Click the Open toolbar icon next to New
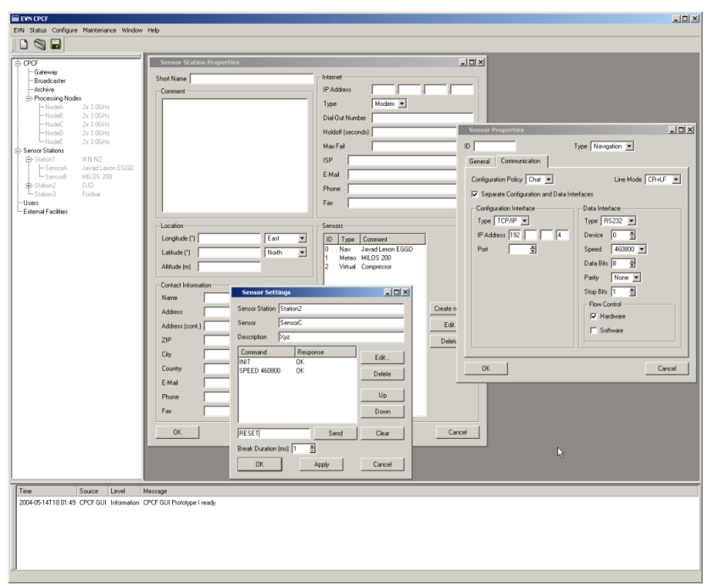The width and height of the screenshot is (708, 588). click(39, 43)
